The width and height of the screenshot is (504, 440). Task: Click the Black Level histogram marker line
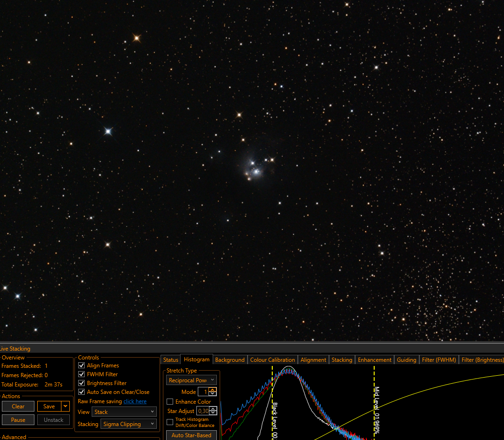pyautogui.click(x=272, y=402)
